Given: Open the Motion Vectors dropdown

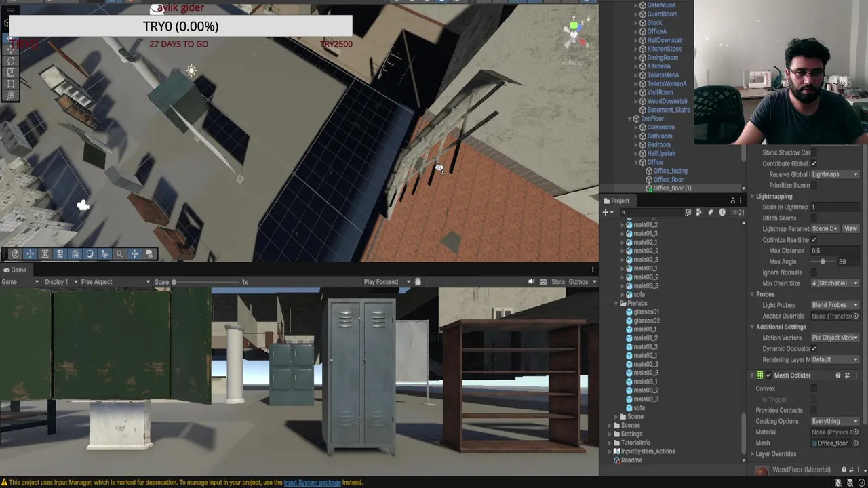Looking at the screenshot, I should point(835,338).
